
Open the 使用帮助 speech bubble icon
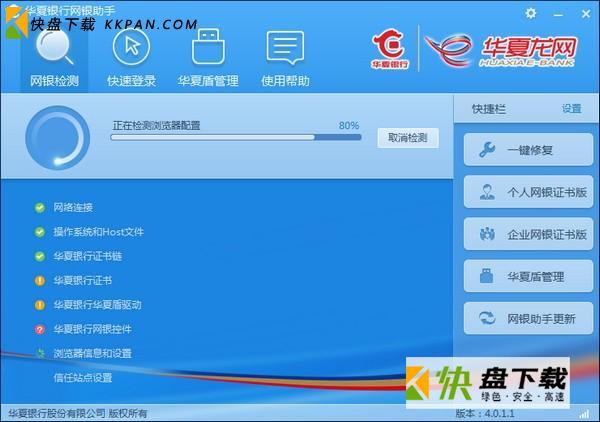[285, 48]
